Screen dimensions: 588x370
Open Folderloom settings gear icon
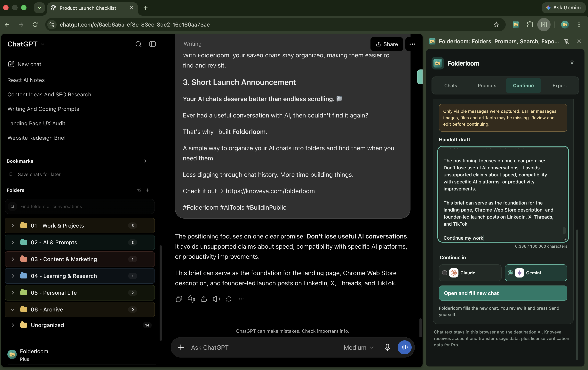(x=572, y=63)
